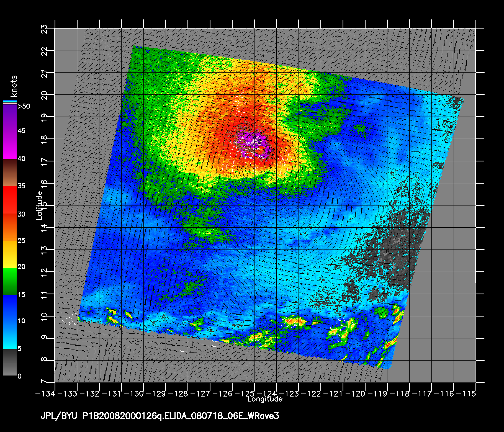This screenshot has width=504, height=432.
Task: Click the '25' colorbar label
Action: point(22,240)
